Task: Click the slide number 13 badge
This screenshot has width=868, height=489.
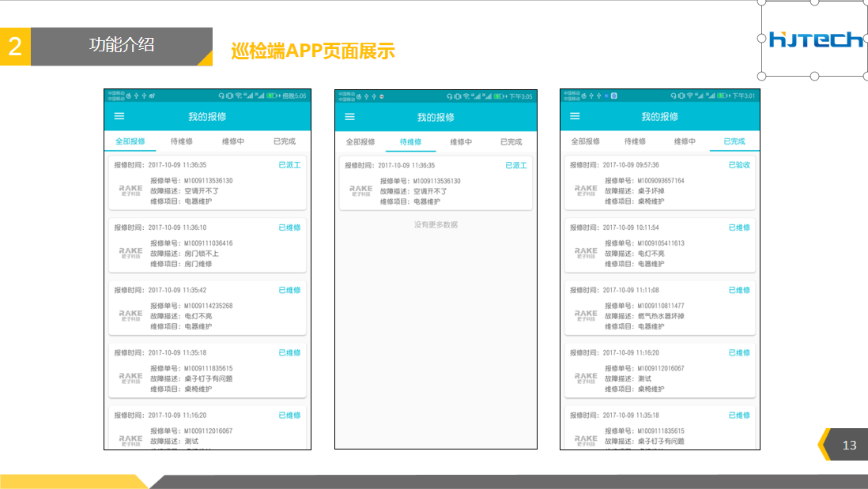Action: click(849, 446)
